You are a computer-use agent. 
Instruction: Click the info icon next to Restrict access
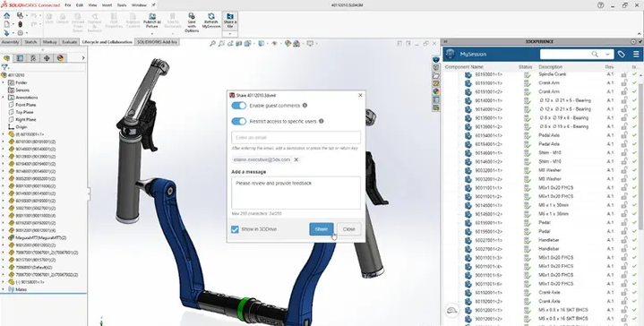point(322,121)
